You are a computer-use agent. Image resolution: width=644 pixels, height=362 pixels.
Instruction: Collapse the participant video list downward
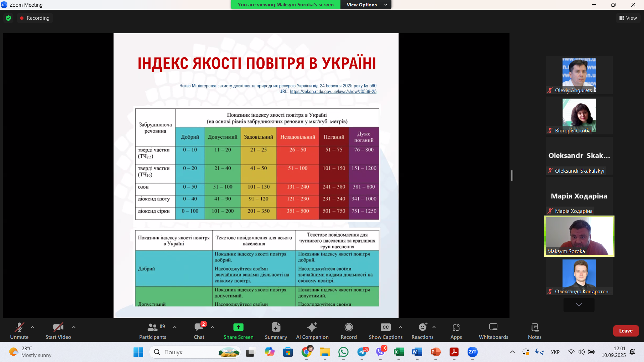click(x=579, y=305)
